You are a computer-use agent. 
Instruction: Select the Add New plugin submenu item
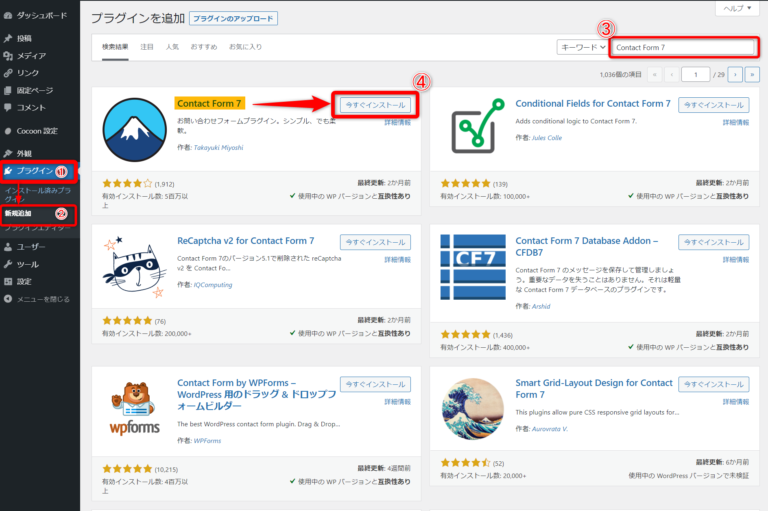(18, 213)
